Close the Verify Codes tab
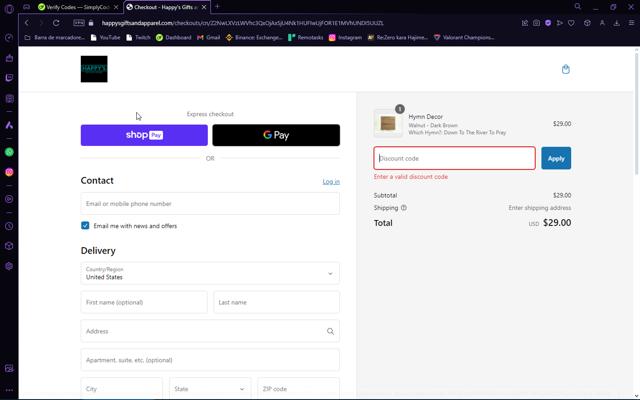Image resolution: width=640 pixels, height=400 pixels. click(x=116, y=7)
